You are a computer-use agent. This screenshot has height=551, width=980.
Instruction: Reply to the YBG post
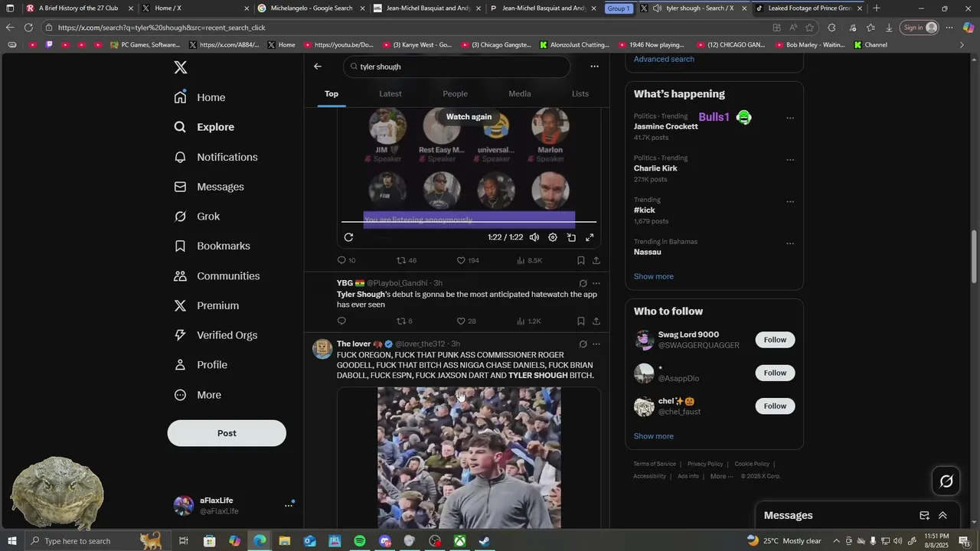(x=341, y=321)
